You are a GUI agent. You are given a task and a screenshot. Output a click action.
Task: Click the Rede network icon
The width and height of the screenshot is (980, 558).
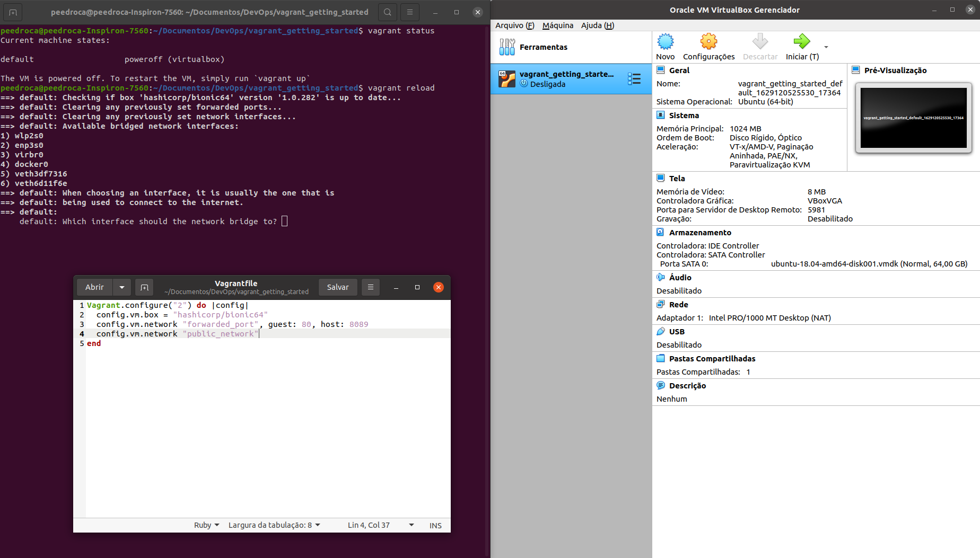[x=661, y=304]
